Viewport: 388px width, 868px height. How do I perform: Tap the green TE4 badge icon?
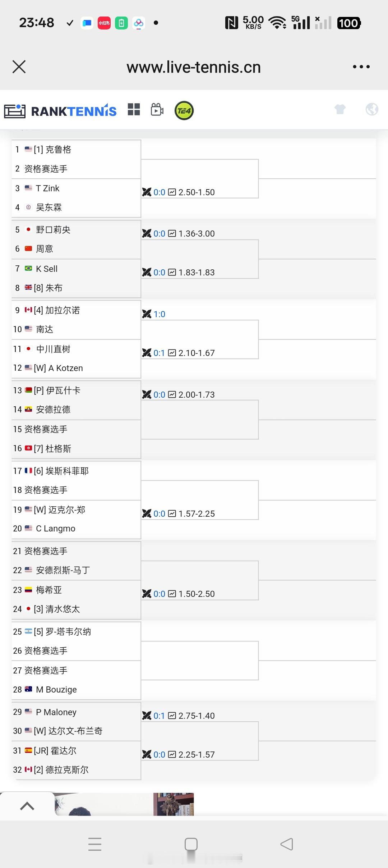[184, 110]
